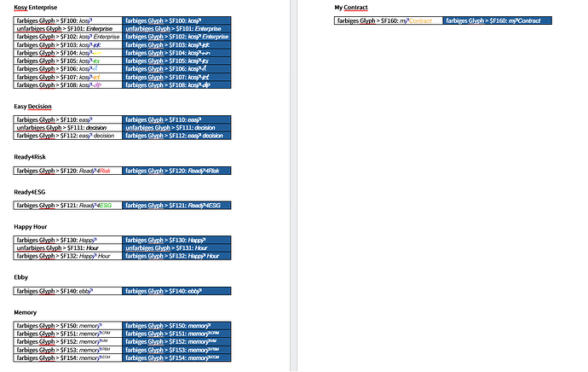This screenshot has width=588, height=372.
Task: Select white cell 'unfarbiges Glyph > $F131: Hour'
Action: (68, 247)
